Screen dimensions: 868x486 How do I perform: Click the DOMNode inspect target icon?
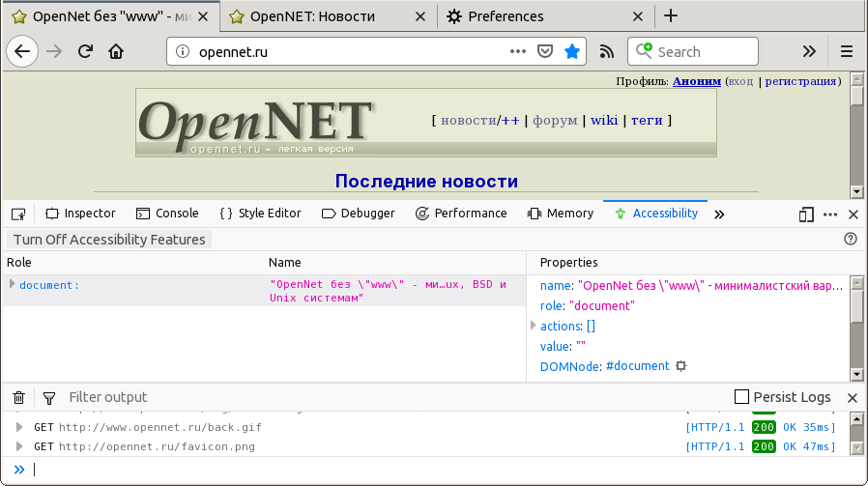click(681, 366)
